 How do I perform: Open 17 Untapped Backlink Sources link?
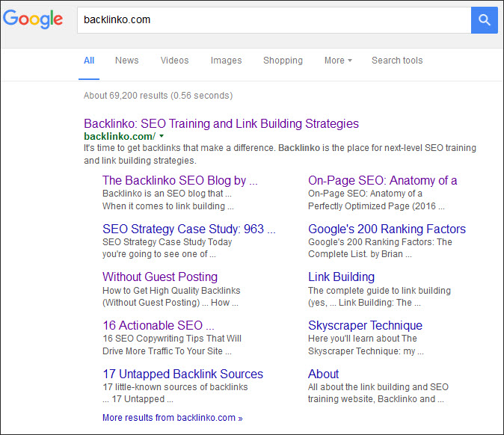[x=182, y=374]
